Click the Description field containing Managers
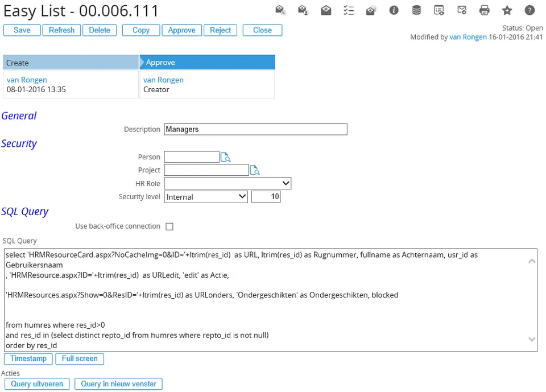This screenshot has width=546, height=392. coord(255,129)
